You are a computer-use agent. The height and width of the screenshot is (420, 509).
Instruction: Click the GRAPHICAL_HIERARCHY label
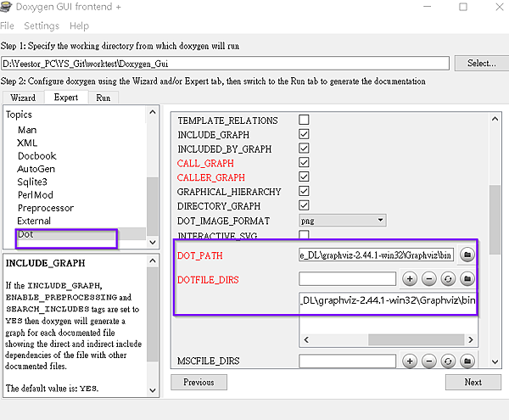(x=229, y=192)
